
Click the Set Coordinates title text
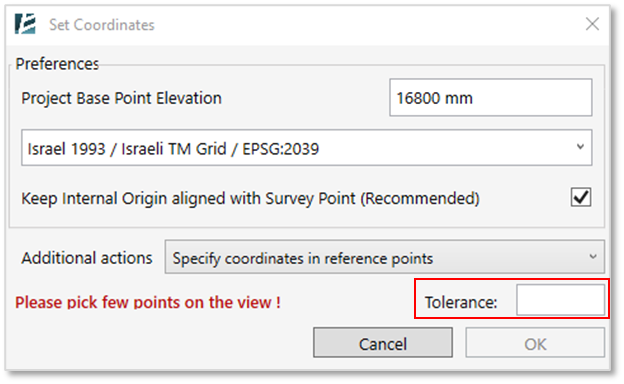click(x=102, y=25)
